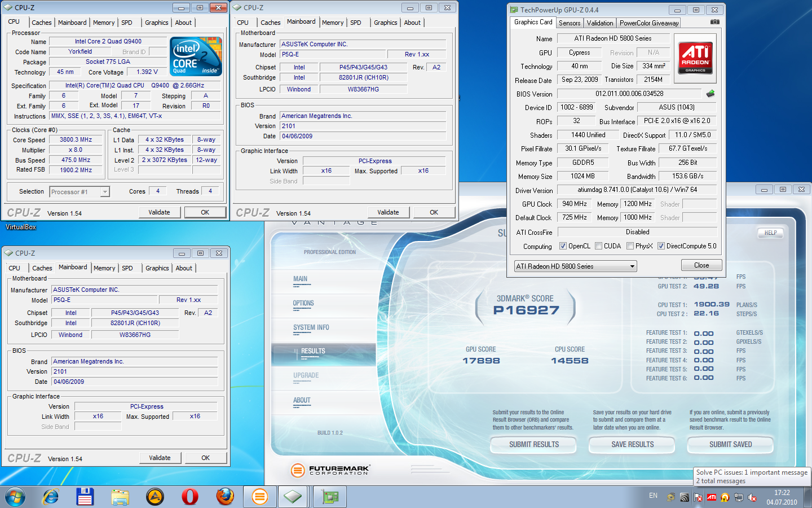Launch Internet Explorer from the taskbar
Viewport: 812px width, 508px height.
click(51, 497)
